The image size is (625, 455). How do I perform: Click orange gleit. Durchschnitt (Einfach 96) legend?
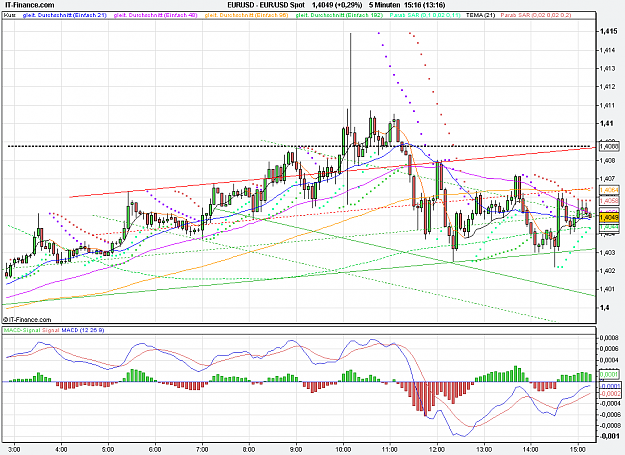[x=246, y=15]
